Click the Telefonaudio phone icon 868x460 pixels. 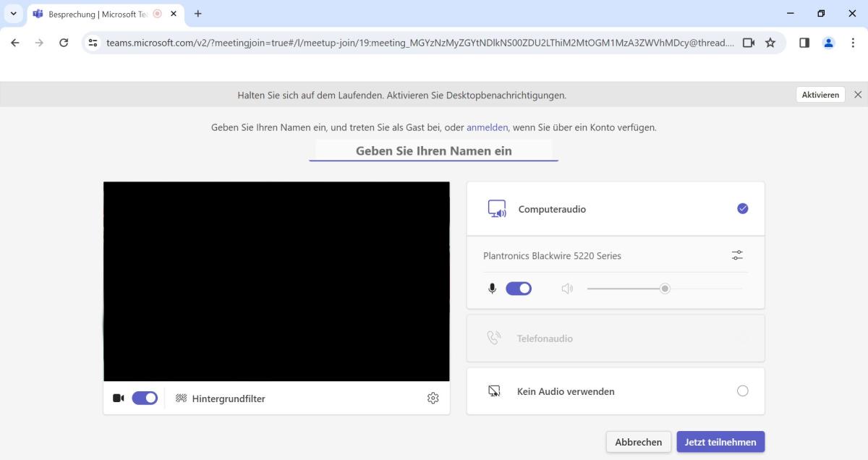tap(494, 337)
